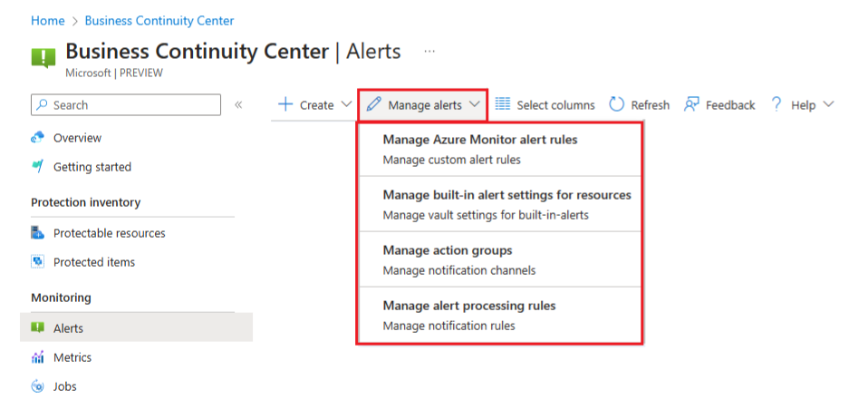
Task: Click the Feedback person icon
Action: (x=691, y=104)
